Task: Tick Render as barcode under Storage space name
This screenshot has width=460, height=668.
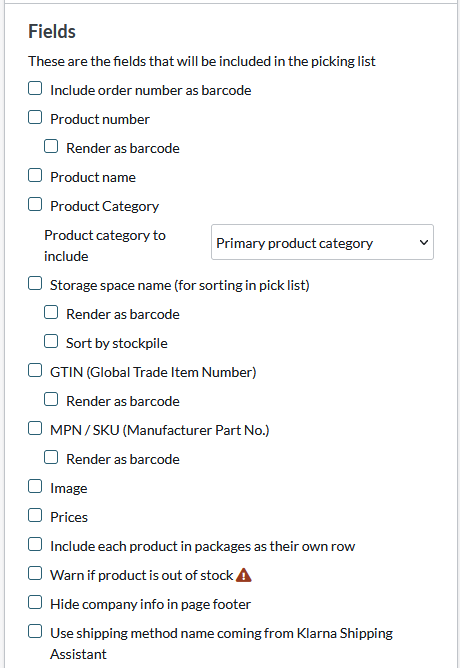Action: click(51, 313)
